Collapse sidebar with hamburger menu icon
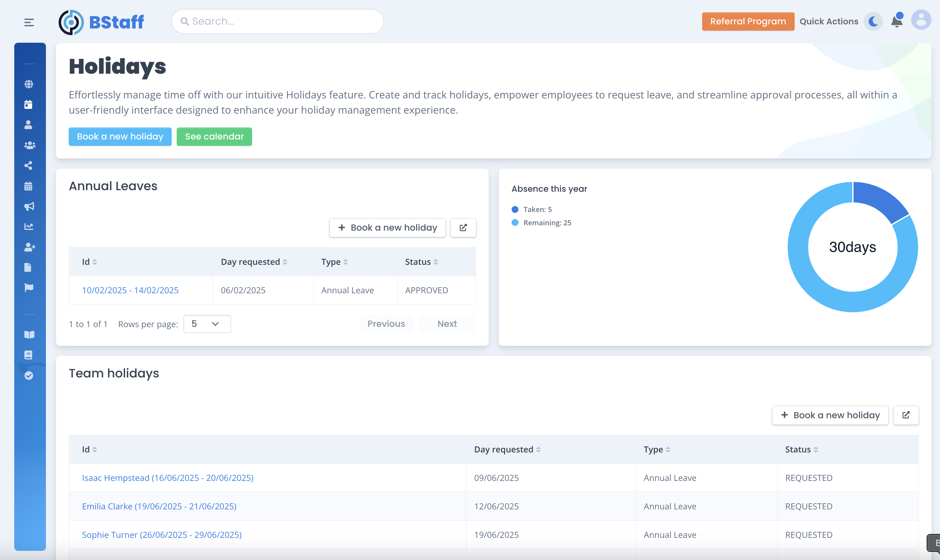This screenshot has height=560, width=940. (x=29, y=22)
